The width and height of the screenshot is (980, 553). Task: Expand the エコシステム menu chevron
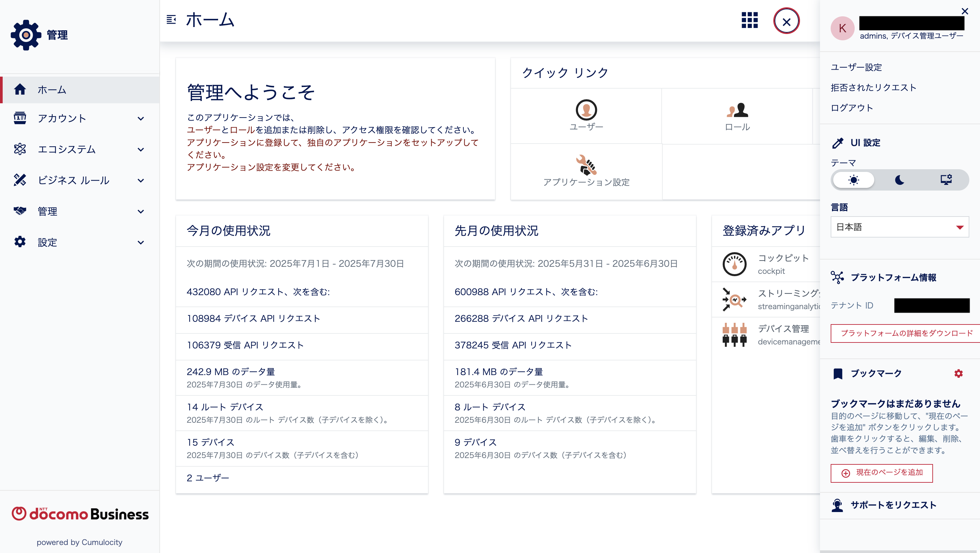click(x=141, y=150)
